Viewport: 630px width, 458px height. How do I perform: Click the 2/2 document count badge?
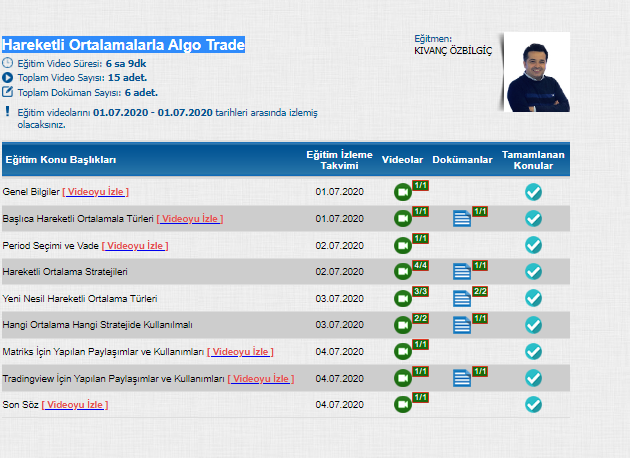pyautogui.click(x=480, y=292)
